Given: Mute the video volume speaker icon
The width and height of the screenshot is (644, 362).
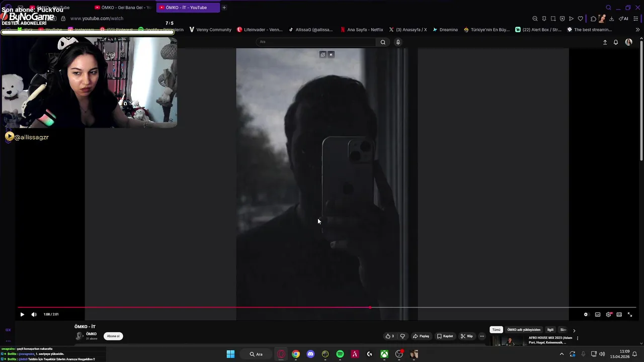Looking at the screenshot, I should click(34, 314).
